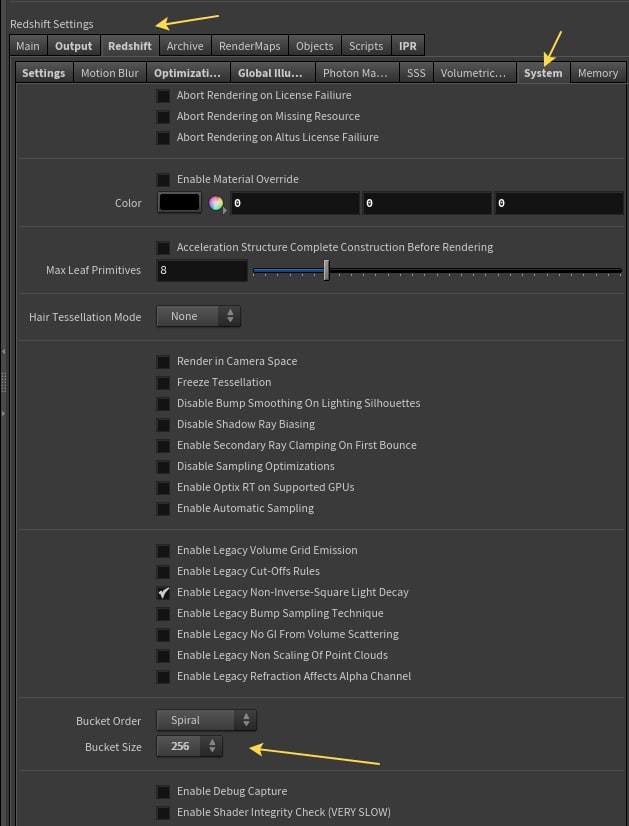Open the Motion Blur sub-tab

110,73
